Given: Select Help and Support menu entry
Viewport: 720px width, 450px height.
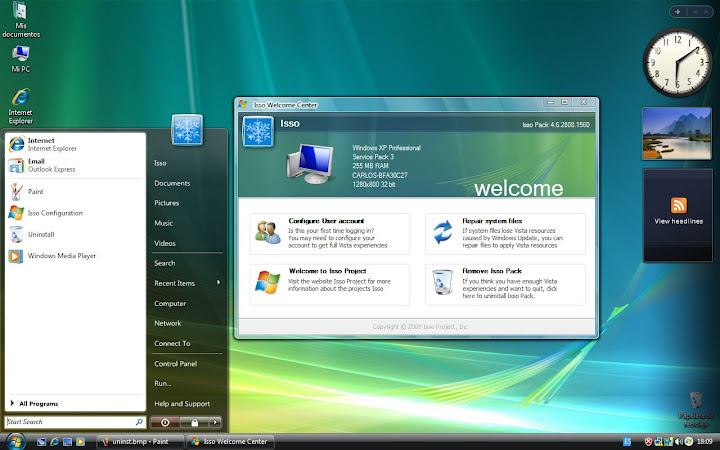Looking at the screenshot, I should [x=181, y=403].
